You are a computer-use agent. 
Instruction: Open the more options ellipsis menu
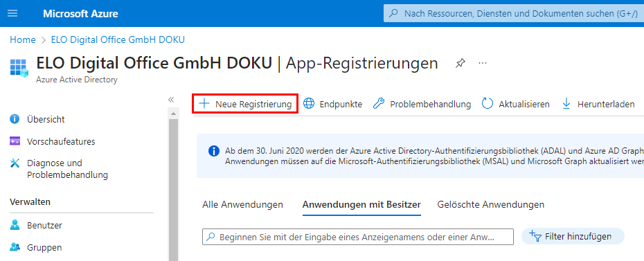click(483, 63)
